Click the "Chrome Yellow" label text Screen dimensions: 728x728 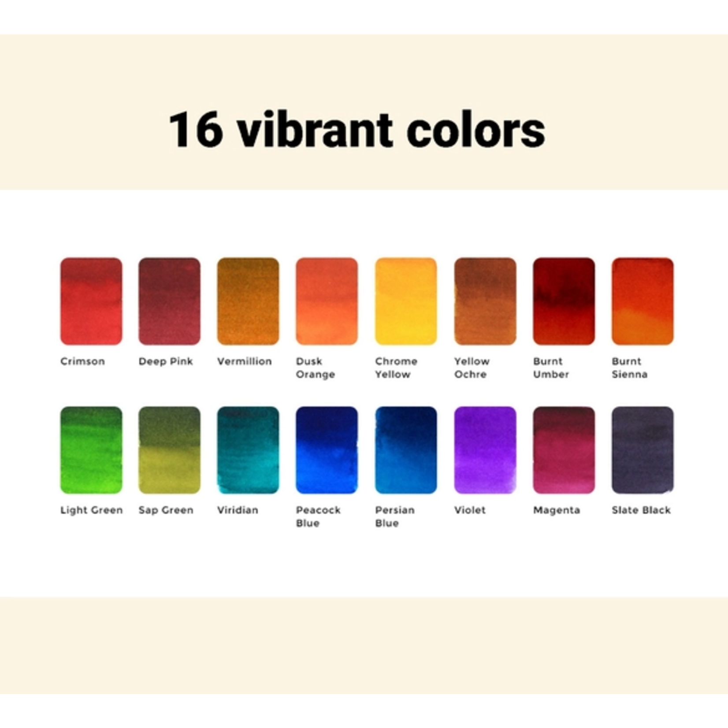pyautogui.click(x=396, y=368)
